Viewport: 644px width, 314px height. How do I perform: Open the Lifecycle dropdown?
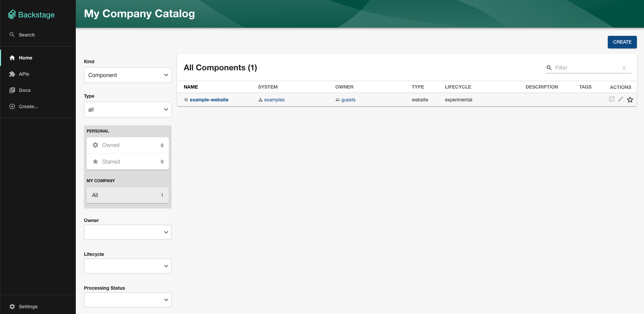128,266
